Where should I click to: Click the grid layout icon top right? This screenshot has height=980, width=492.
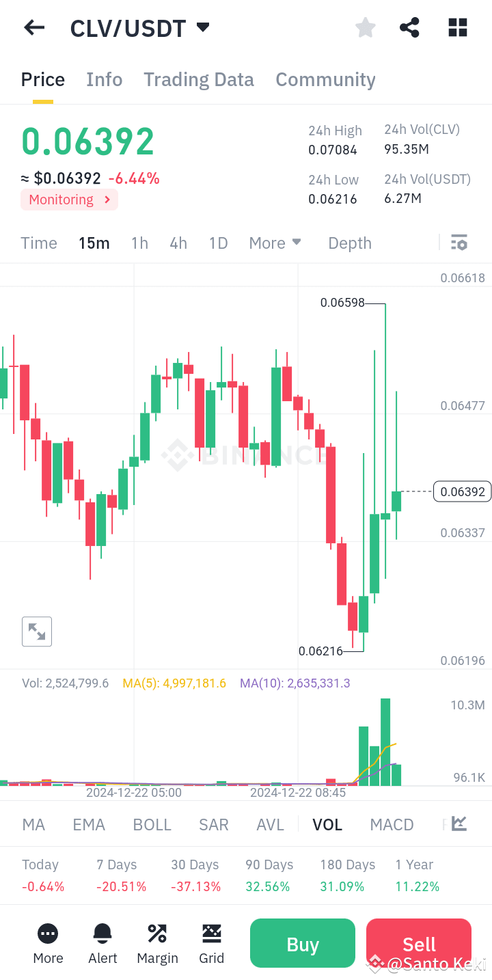click(456, 27)
